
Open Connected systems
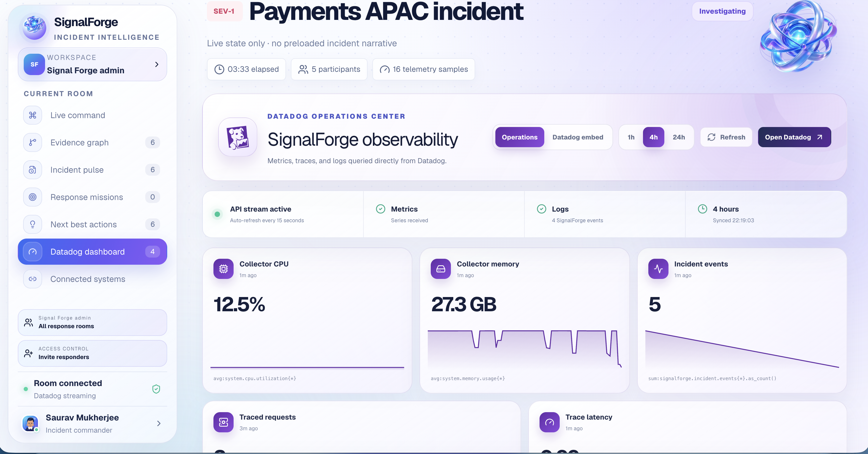pyautogui.click(x=92, y=279)
